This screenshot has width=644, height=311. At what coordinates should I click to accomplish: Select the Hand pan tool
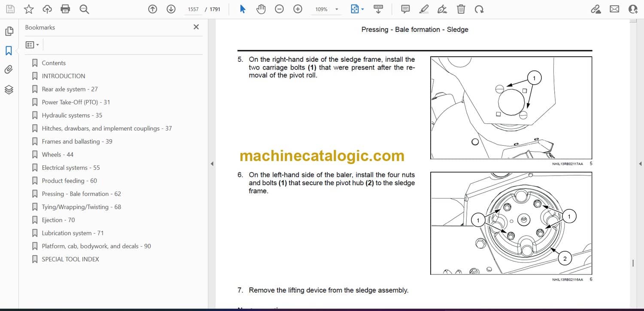[x=261, y=9]
